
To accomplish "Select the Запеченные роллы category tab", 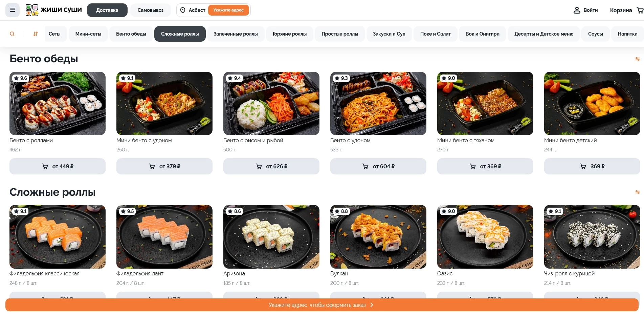I will [x=236, y=34].
